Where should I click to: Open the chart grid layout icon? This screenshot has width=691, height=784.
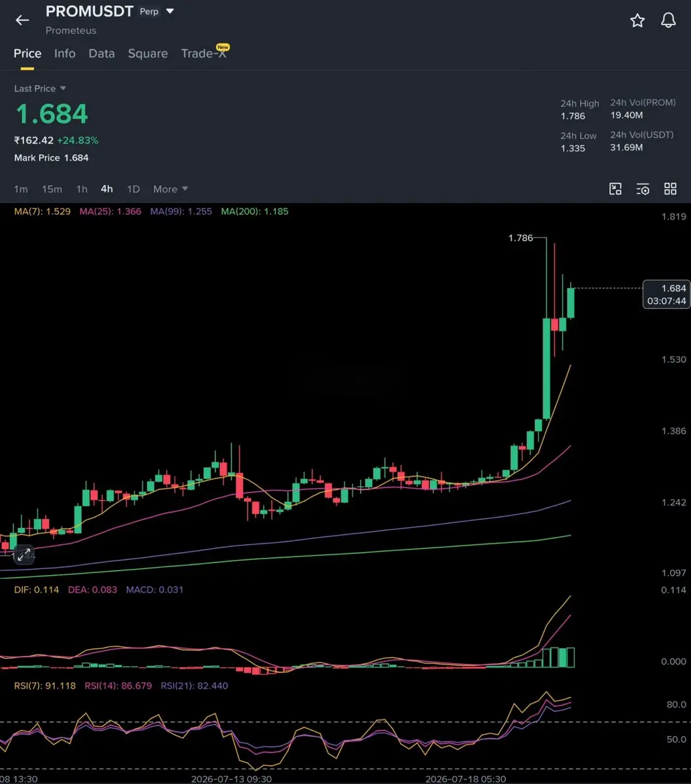pos(670,189)
